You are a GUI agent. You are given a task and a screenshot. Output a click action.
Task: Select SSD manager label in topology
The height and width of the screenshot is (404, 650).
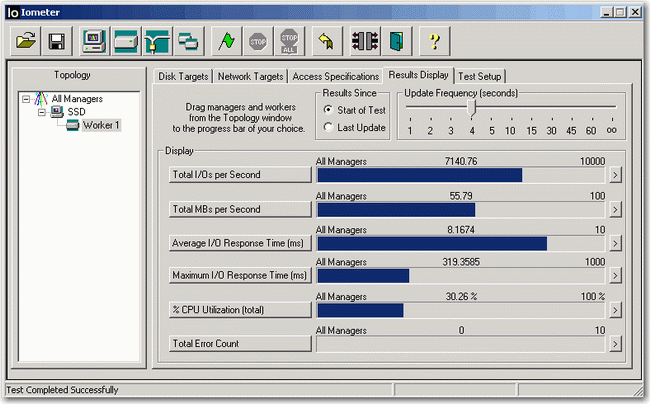(76, 112)
